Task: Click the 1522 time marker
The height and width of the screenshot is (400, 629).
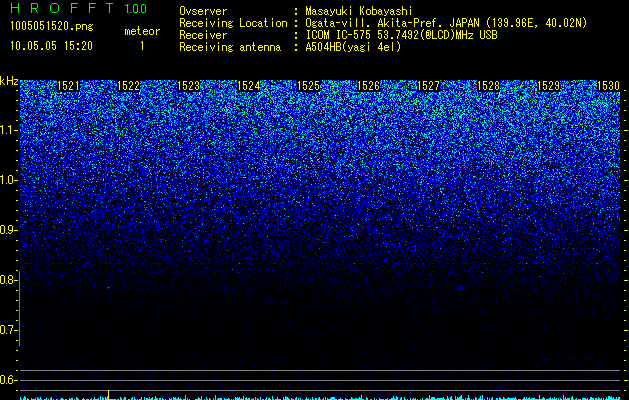Action: click(128, 85)
